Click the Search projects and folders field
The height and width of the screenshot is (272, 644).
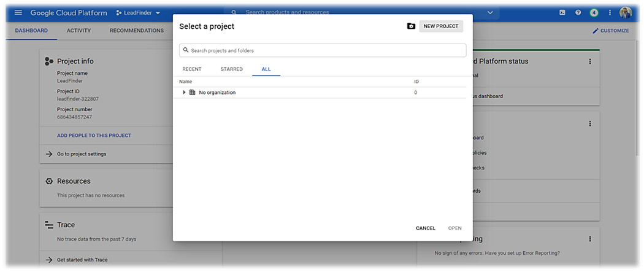(323, 50)
